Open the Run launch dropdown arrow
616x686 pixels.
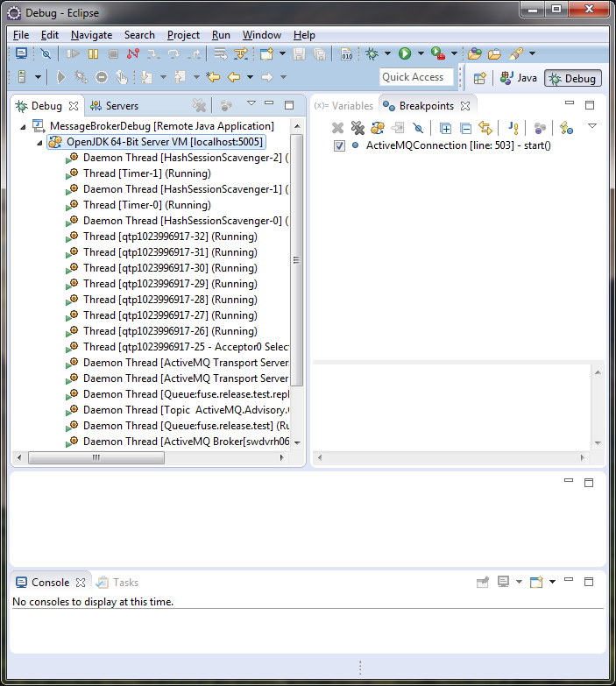421,53
